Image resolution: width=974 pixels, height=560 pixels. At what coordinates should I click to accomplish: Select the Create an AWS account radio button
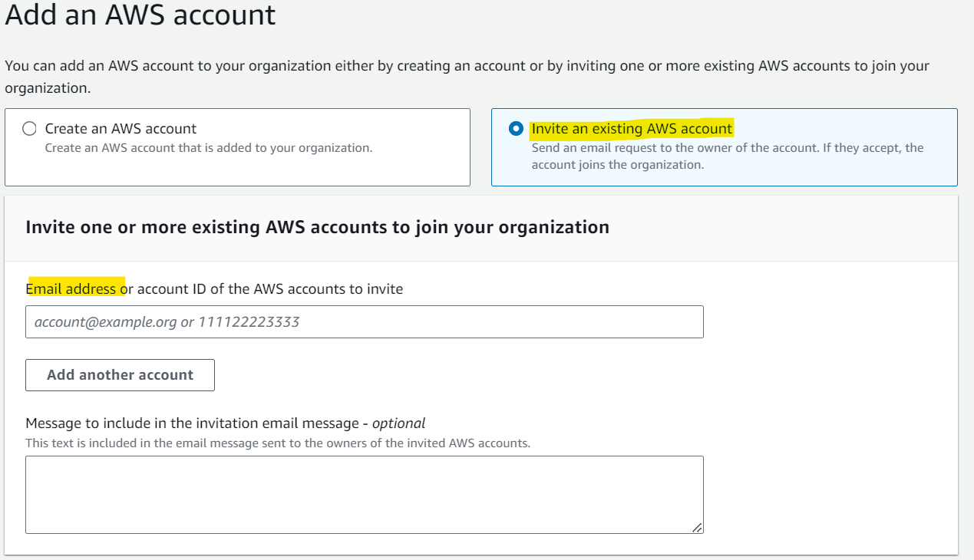[29, 129]
